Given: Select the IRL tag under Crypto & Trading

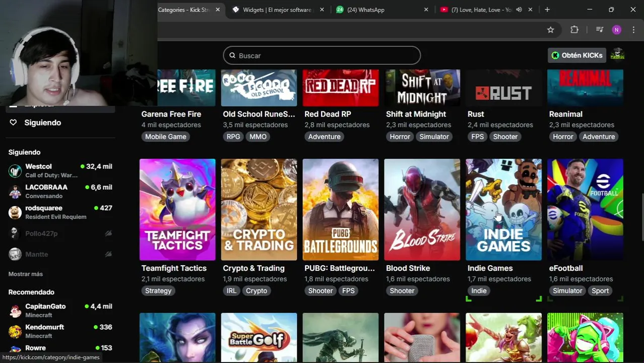Looking at the screenshot, I should point(231,291).
